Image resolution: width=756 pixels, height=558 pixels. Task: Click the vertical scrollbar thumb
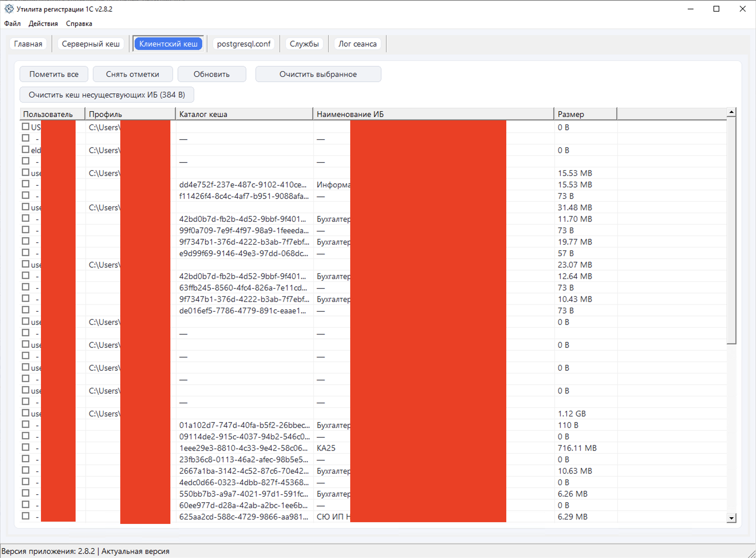coord(731,230)
